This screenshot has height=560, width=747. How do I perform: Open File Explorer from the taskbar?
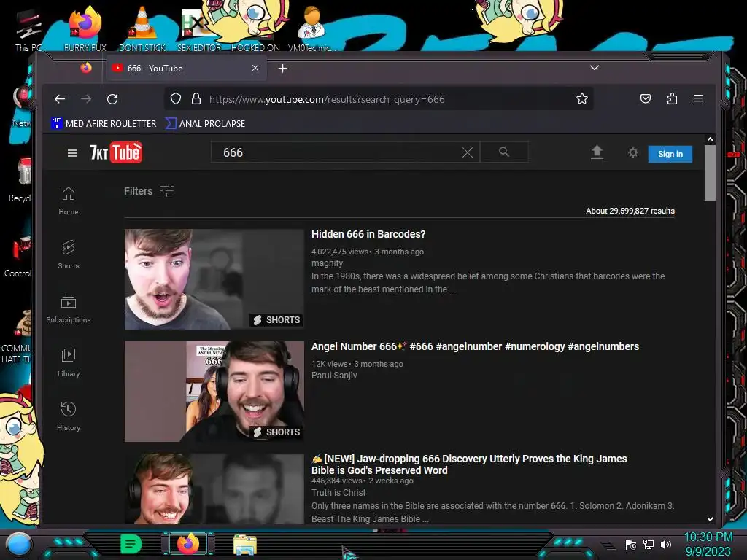[245, 544]
